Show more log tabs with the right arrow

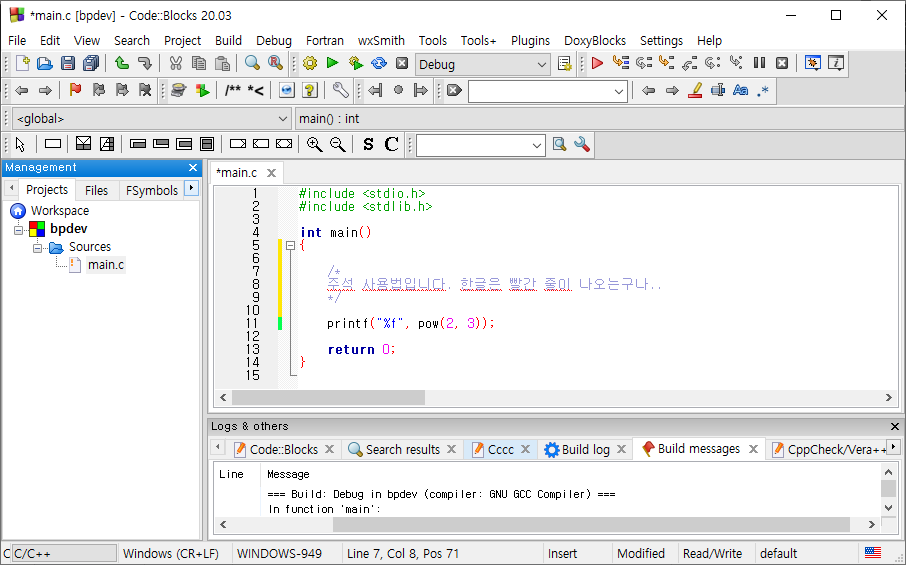(x=893, y=447)
